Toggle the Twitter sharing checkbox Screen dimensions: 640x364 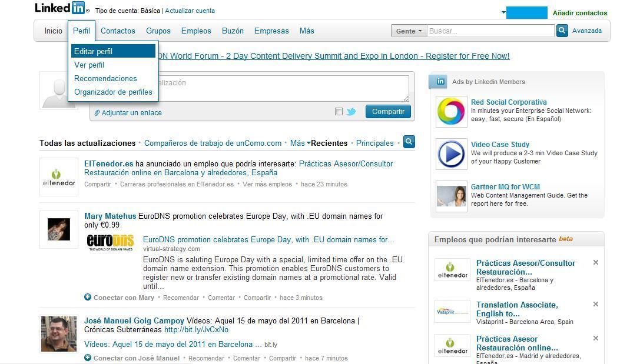coord(339,112)
